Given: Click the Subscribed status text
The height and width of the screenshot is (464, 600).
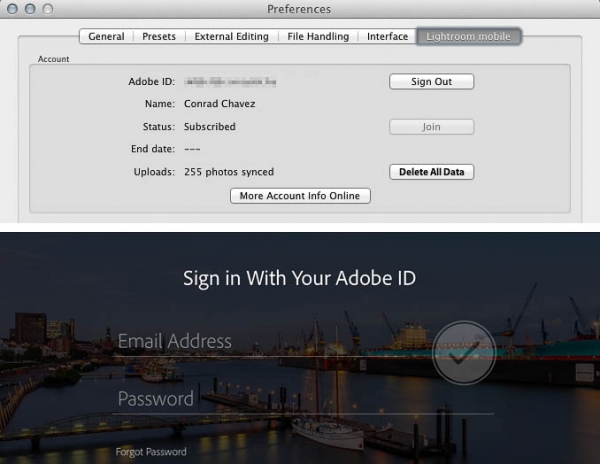Looking at the screenshot, I should click(210, 127).
